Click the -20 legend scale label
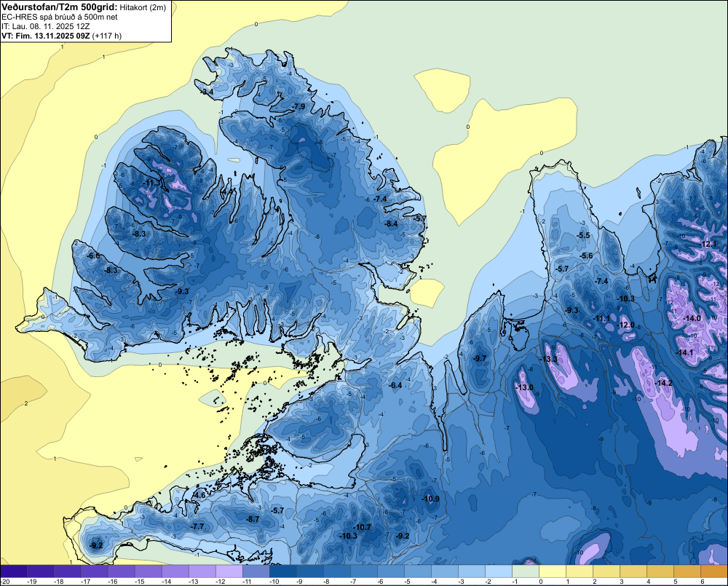This screenshot has height=586, width=728. pyautogui.click(x=6, y=582)
